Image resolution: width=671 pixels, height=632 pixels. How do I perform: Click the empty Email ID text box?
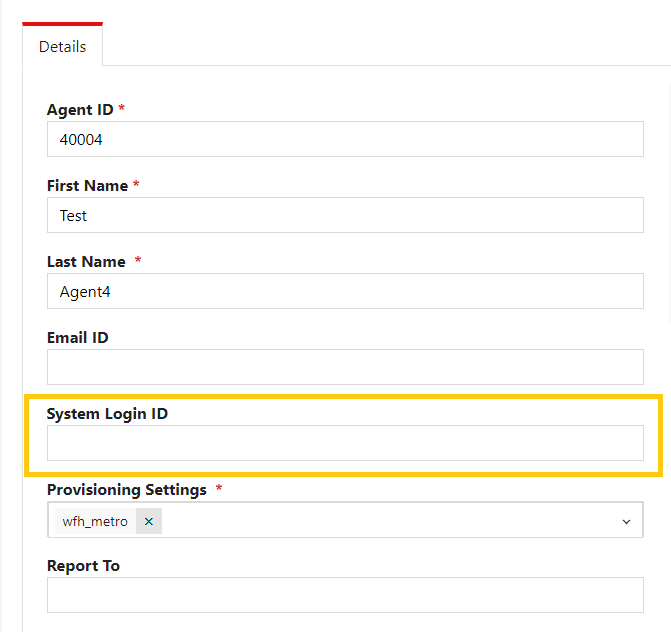click(x=345, y=367)
